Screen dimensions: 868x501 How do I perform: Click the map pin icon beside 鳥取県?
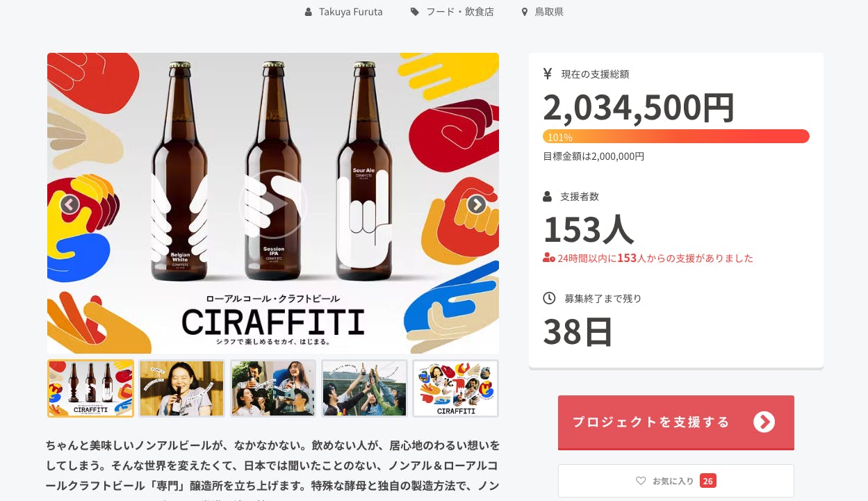525,12
